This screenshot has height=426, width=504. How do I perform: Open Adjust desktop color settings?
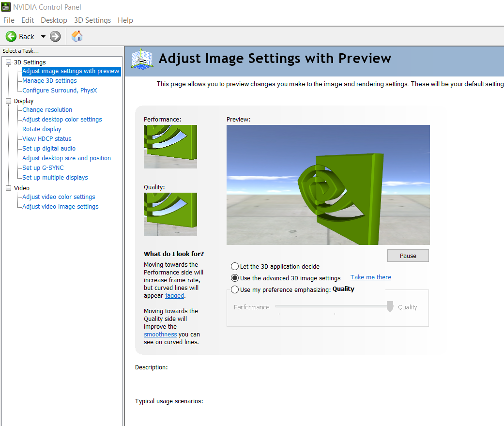[62, 119]
